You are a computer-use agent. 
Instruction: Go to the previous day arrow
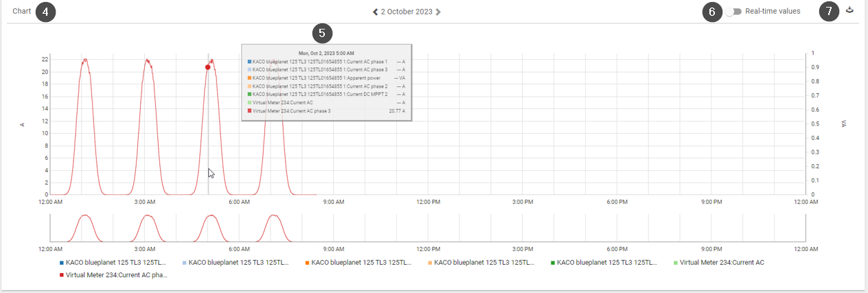click(x=375, y=12)
